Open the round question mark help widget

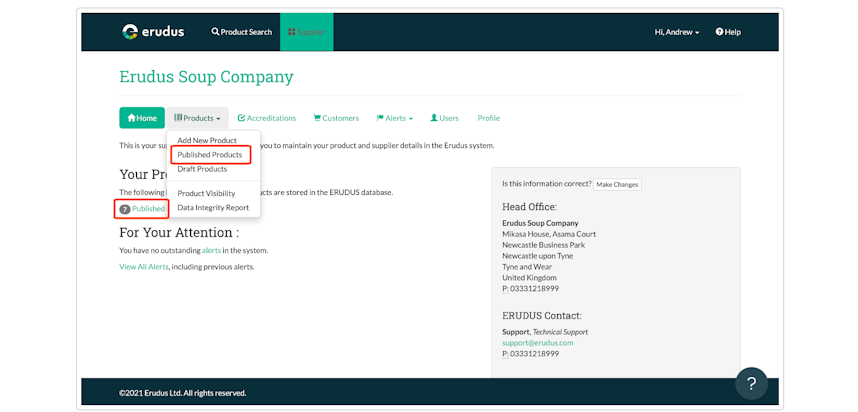[751, 384]
